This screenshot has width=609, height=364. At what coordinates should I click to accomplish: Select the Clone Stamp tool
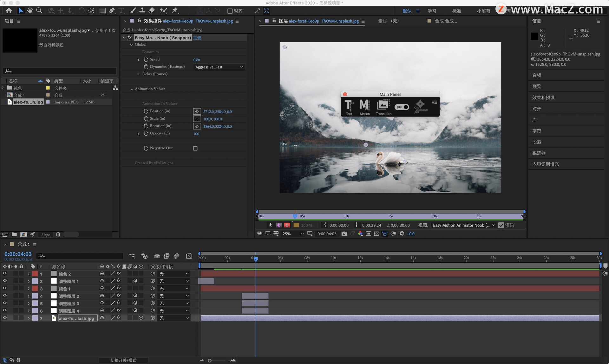(x=142, y=10)
